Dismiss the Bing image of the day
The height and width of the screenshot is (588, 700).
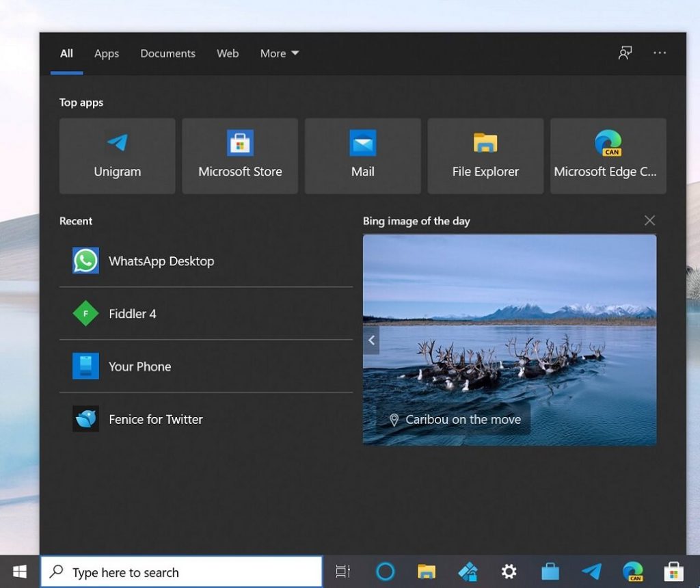(649, 220)
